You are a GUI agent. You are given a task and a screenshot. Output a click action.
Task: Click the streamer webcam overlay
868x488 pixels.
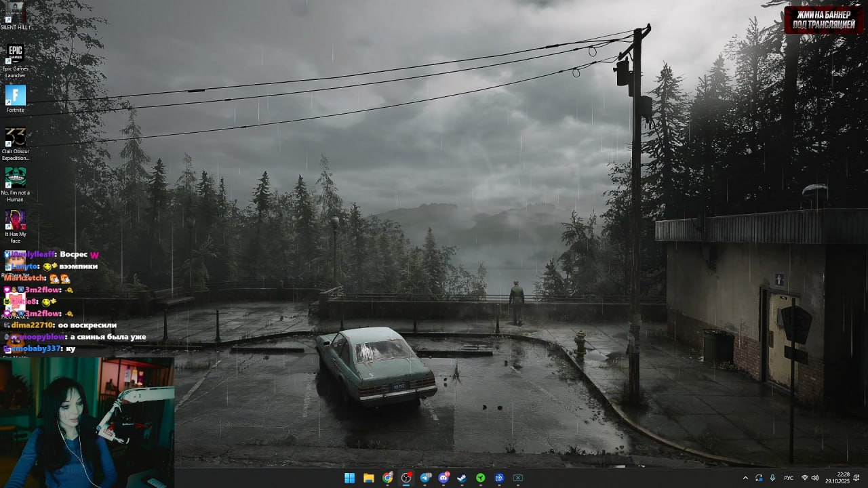click(87, 422)
